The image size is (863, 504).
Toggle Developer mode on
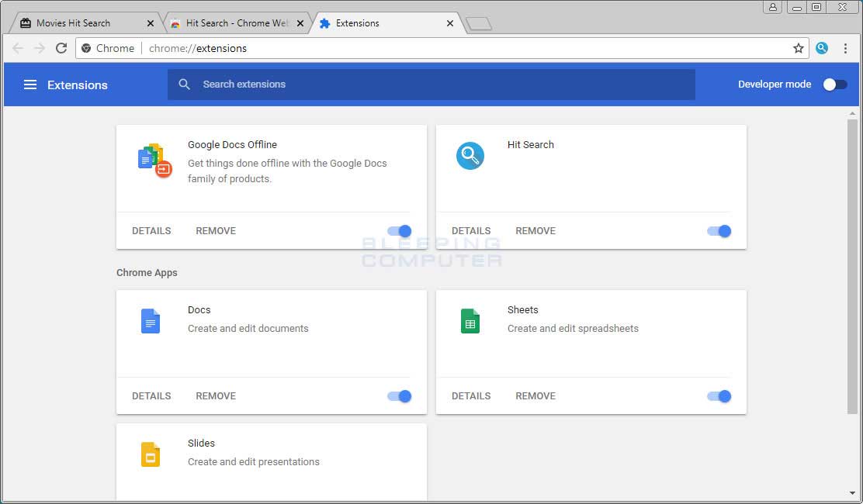click(x=835, y=84)
